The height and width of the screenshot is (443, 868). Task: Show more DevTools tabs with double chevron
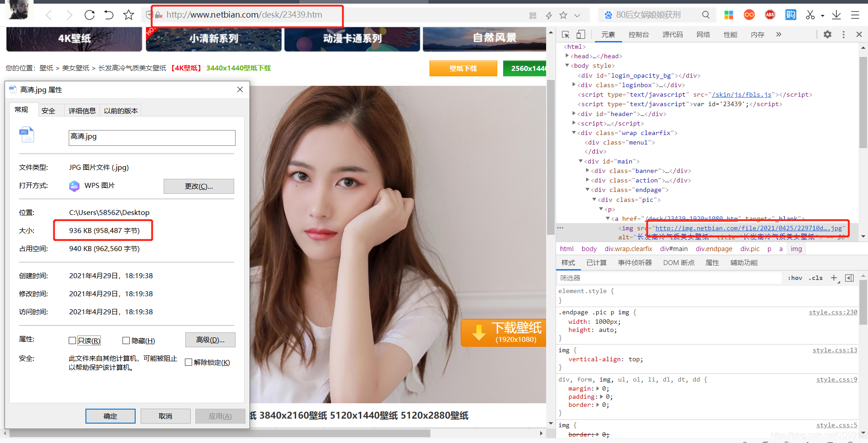click(x=778, y=34)
